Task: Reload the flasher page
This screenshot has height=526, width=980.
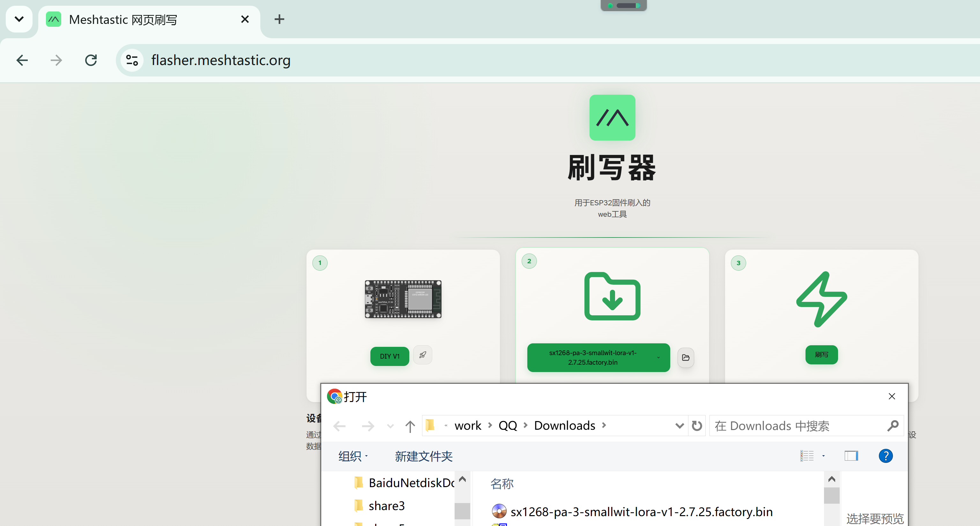Action: tap(91, 60)
